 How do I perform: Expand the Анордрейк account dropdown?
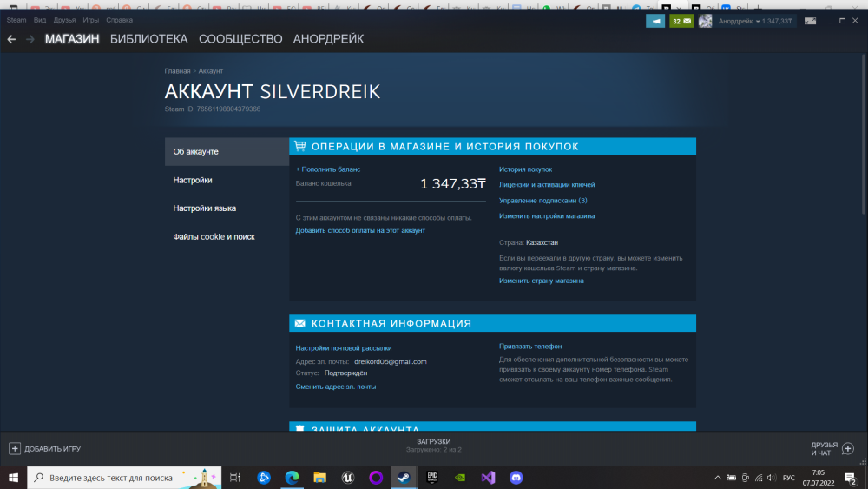coord(755,21)
